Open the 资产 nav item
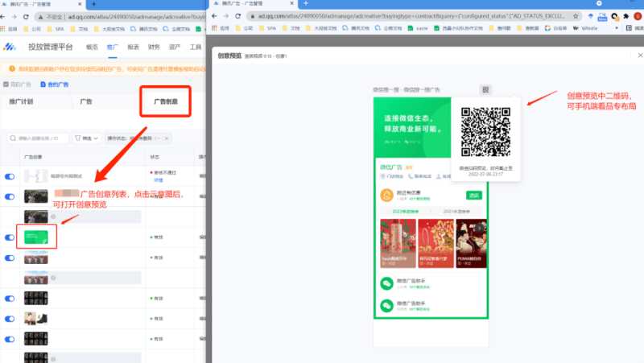The height and width of the screenshot is (363, 644). pyautogui.click(x=175, y=47)
